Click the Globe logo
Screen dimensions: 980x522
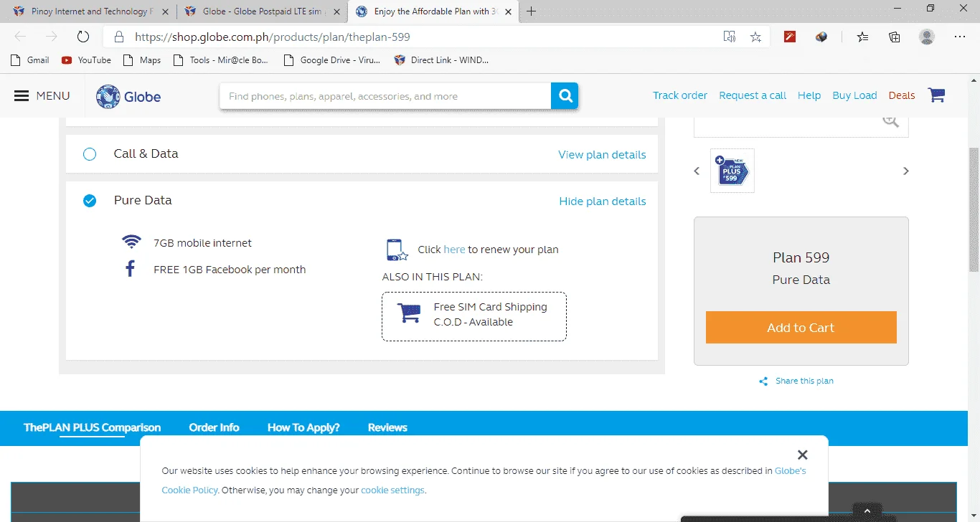[x=129, y=96]
